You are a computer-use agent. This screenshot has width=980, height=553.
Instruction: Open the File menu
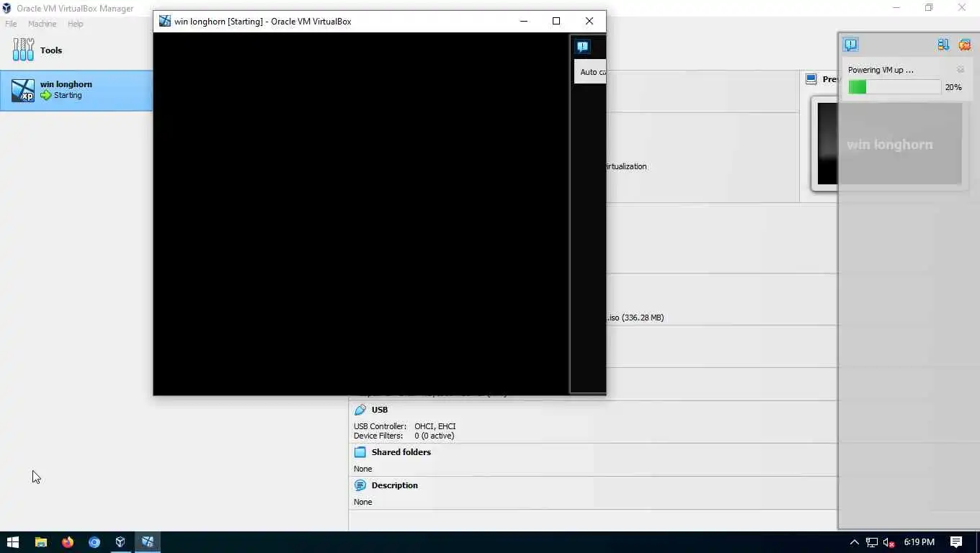pos(11,24)
